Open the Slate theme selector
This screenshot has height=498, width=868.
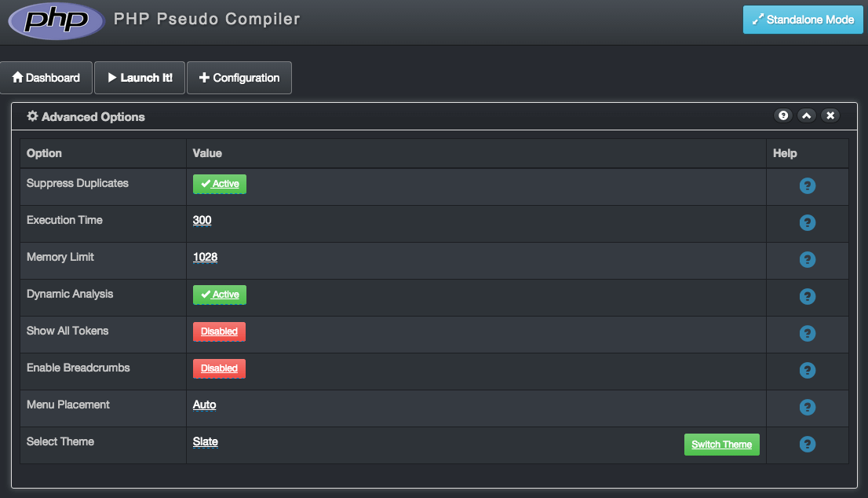point(206,442)
